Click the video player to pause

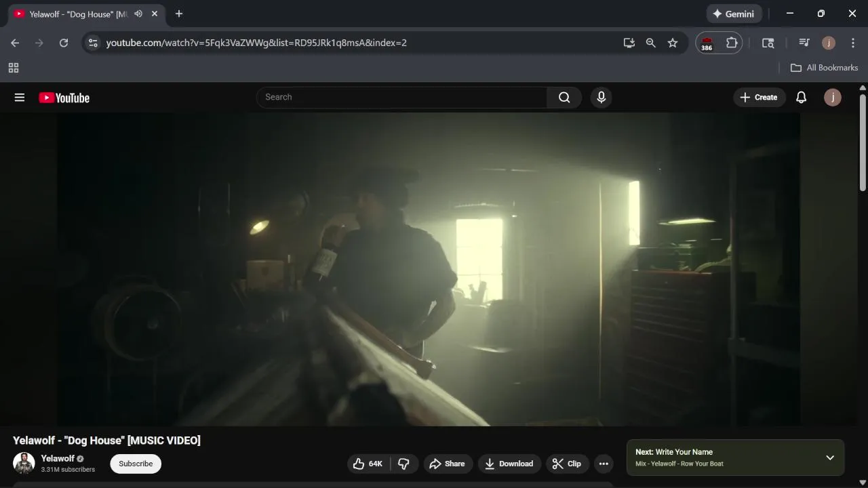[x=429, y=269]
